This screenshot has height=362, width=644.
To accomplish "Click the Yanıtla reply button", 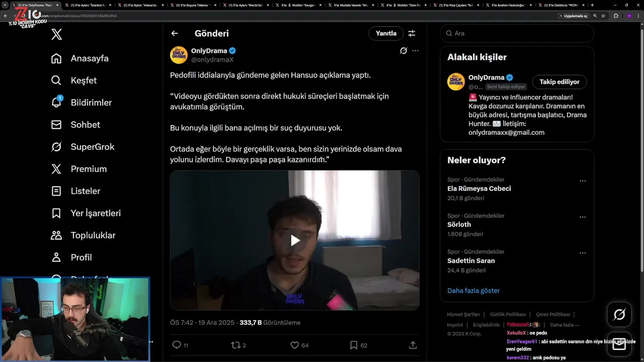I will [386, 33].
